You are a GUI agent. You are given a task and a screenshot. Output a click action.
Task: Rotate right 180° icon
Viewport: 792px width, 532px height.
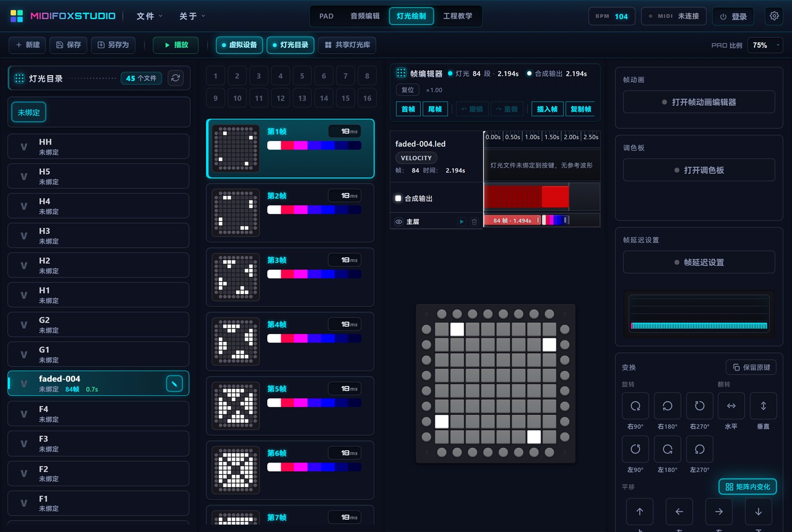tap(667, 406)
